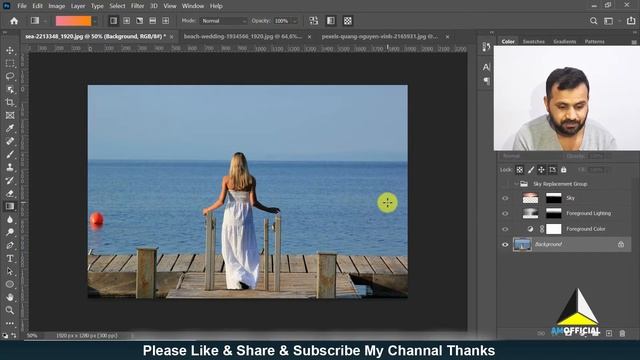Toggle Lock position icon
Viewport: 640px width, 360px height.
click(541, 170)
